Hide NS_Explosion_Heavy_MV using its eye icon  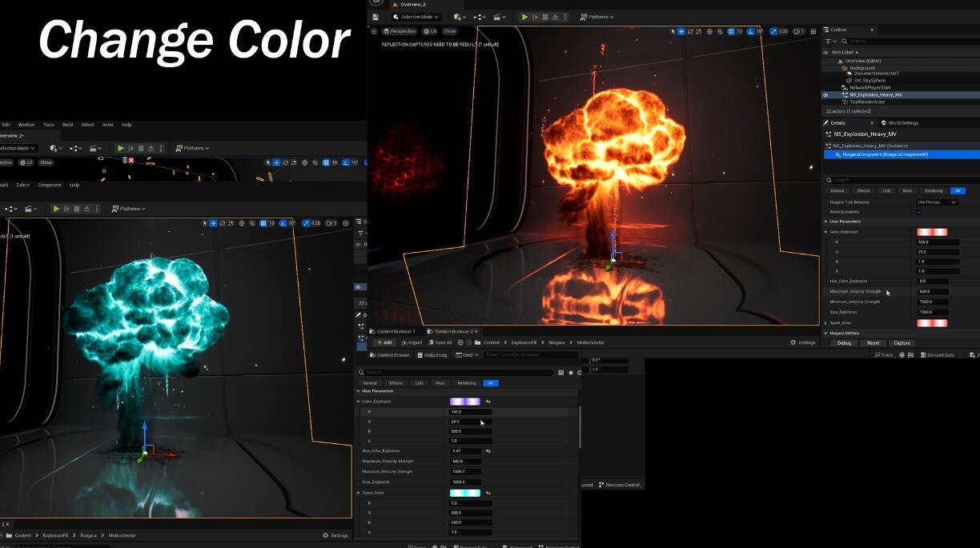coord(825,94)
